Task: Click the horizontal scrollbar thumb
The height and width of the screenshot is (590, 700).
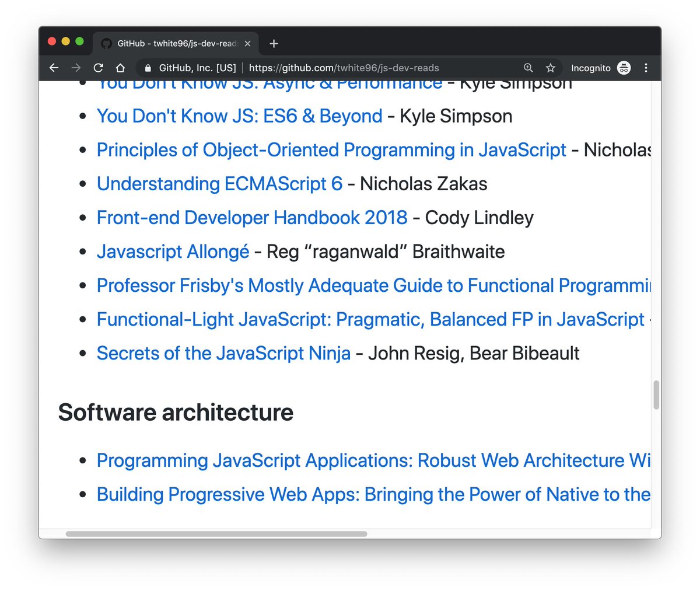Action: coord(216,534)
